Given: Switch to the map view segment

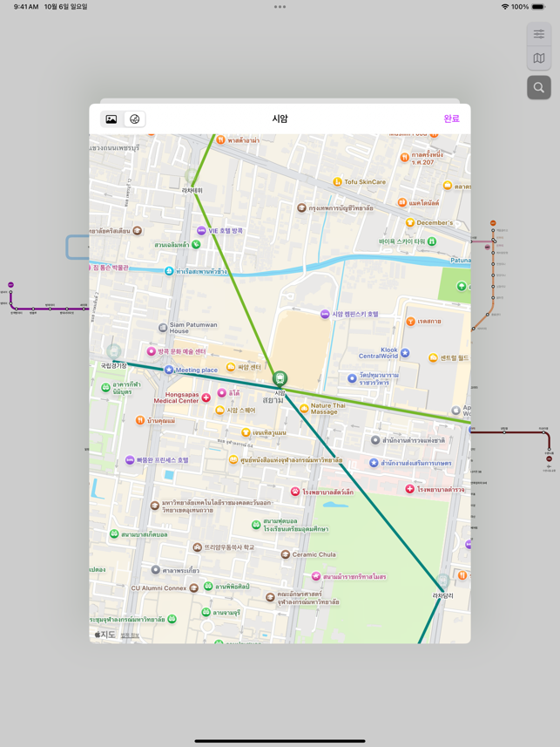Looking at the screenshot, I should [135, 119].
